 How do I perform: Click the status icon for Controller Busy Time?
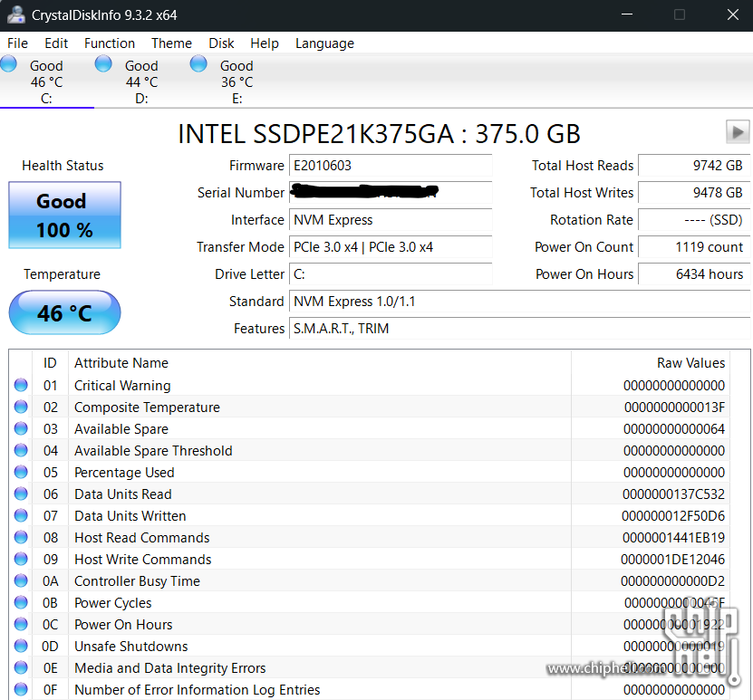coord(21,580)
